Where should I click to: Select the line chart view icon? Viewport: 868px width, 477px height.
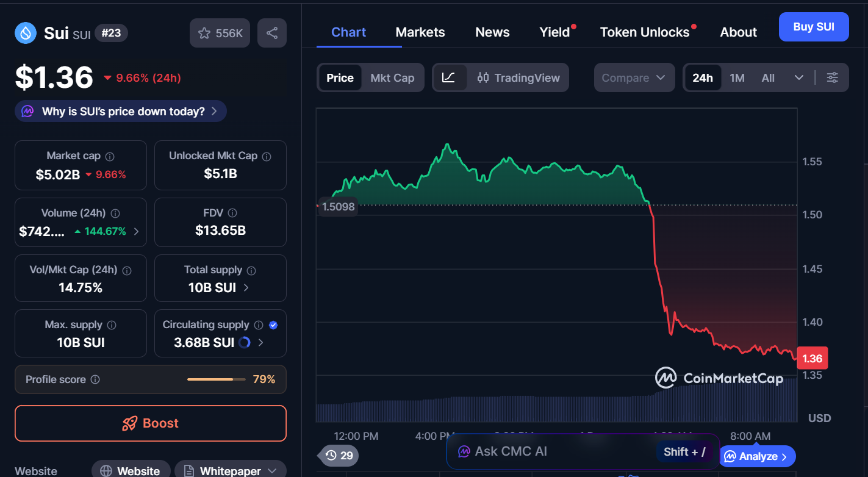tap(449, 77)
